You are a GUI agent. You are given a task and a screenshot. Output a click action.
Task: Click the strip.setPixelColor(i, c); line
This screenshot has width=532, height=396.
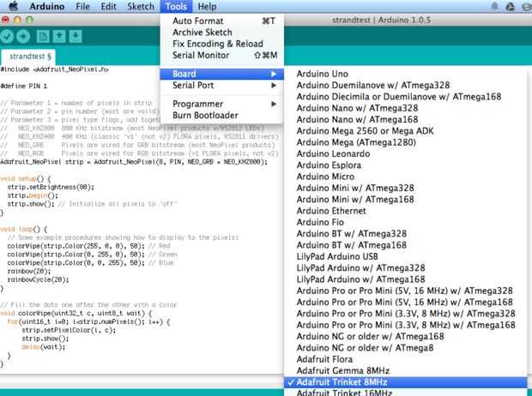[x=69, y=330]
